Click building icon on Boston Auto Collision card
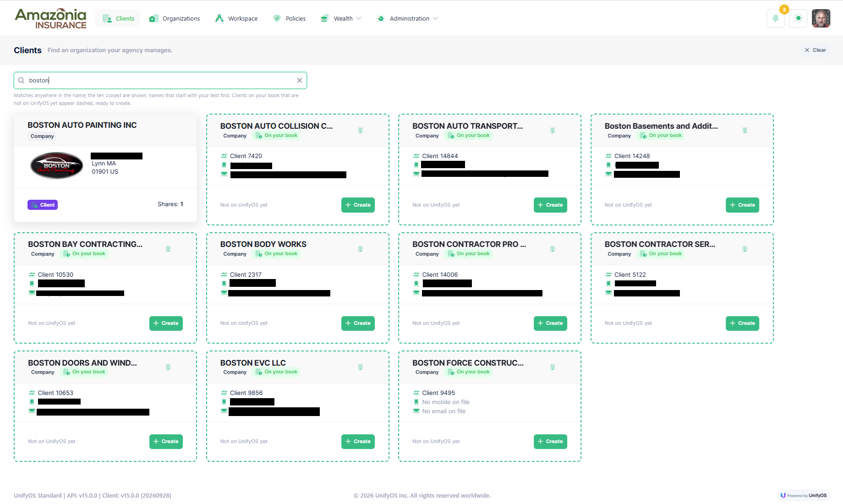The image size is (843, 504). point(361,130)
